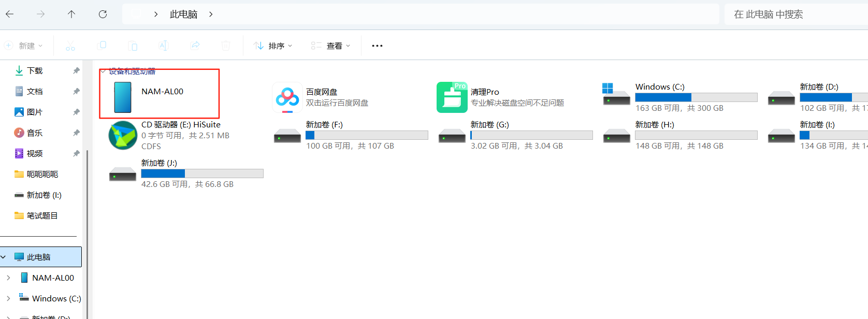This screenshot has width=868, height=319.
Task: Select the 百度网盘 cloud icon
Action: pyautogui.click(x=287, y=97)
